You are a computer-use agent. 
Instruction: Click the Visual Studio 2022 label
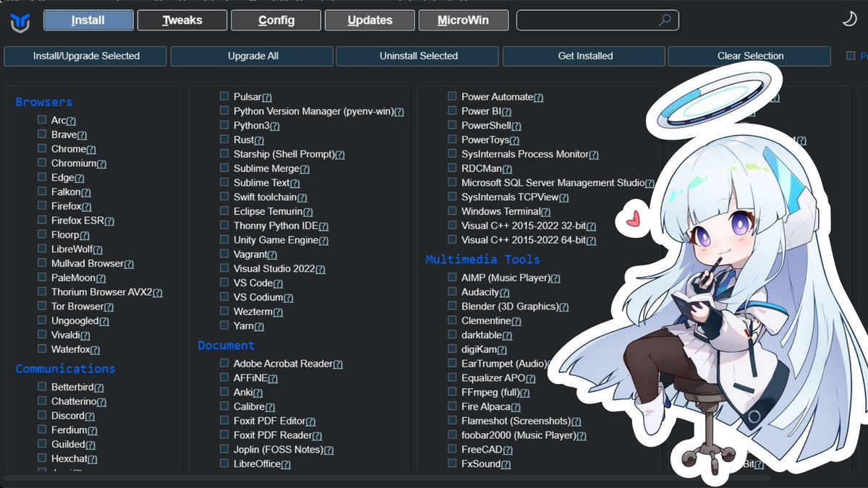pyautogui.click(x=274, y=268)
